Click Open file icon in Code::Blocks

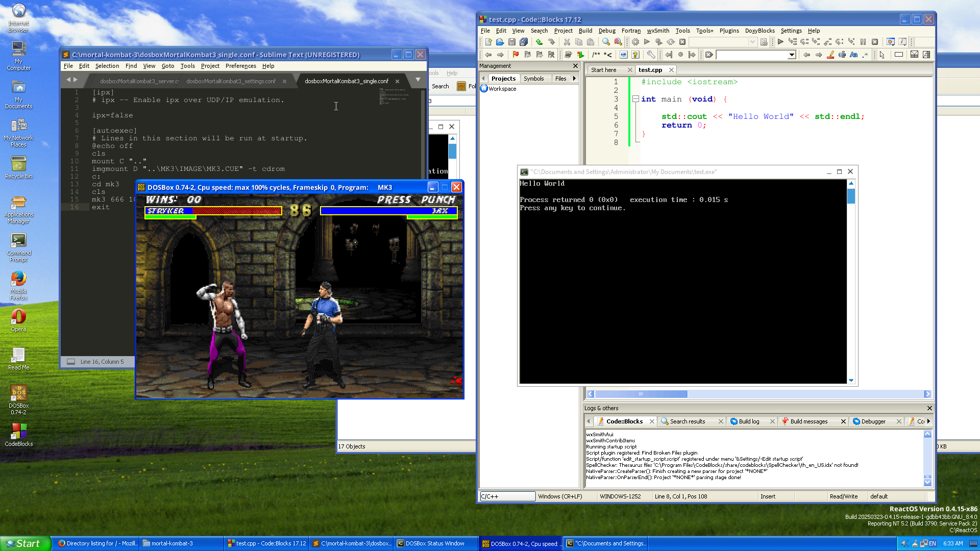coord(500,42)
